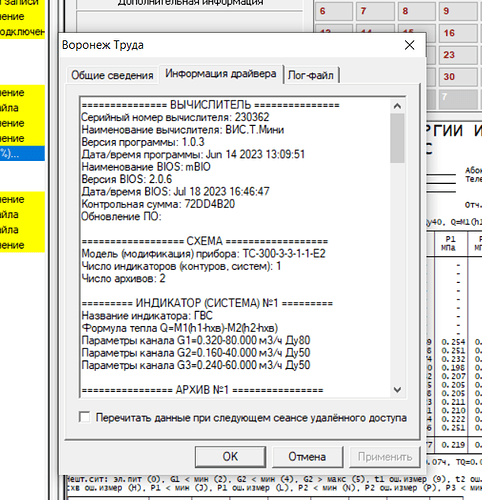Click the down arrow of driver info scrollbar
The width and height of the screenshot is (482, 500).
click(x=397, y=389)
